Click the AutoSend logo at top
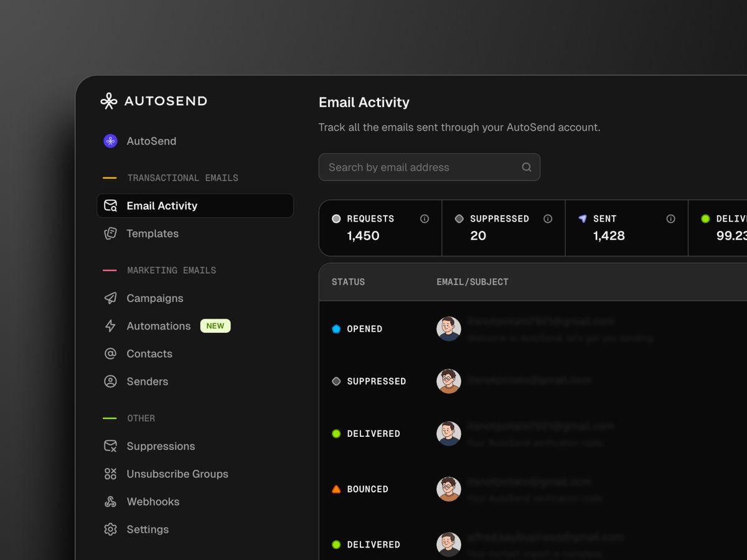The image size is (747, 560). pyautogui.click(x=154, y=101)
